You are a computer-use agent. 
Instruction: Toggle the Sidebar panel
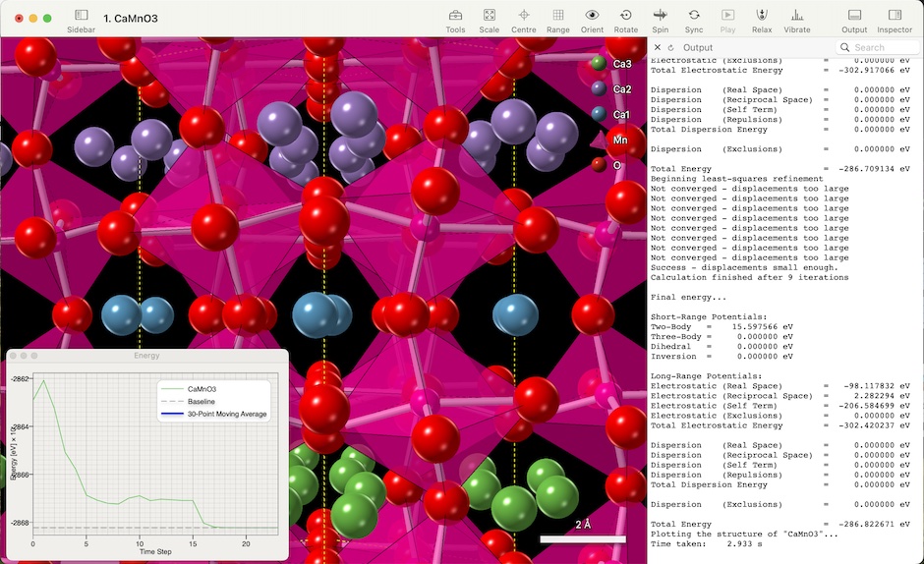[x=82, y=16]
